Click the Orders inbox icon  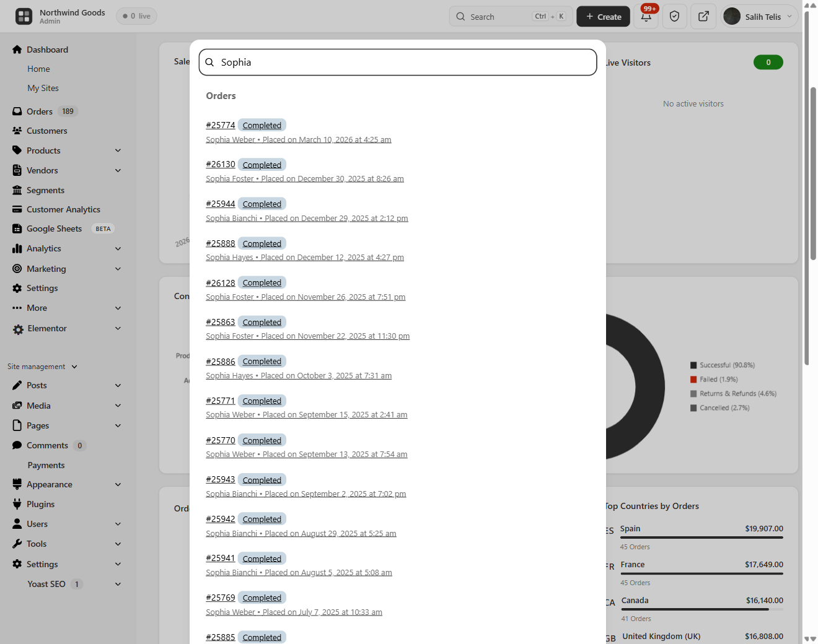click(17, 111)
